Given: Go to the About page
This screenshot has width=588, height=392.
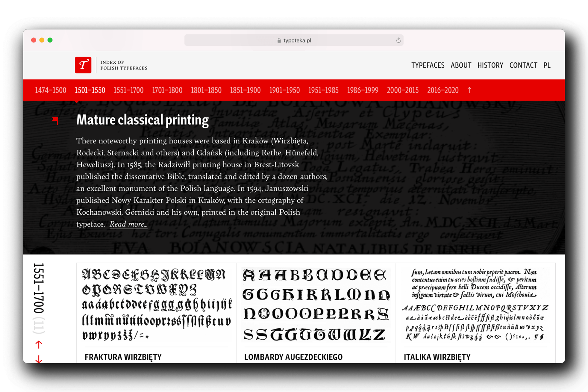Looking at the screenshot, I should coord(461,65).
